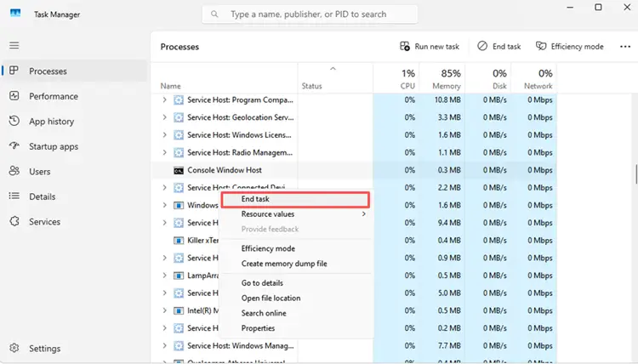Viewport: 638px width, 364px height.
Task: Click the Efficiency mode toolbar label
Action: point(577,47)
